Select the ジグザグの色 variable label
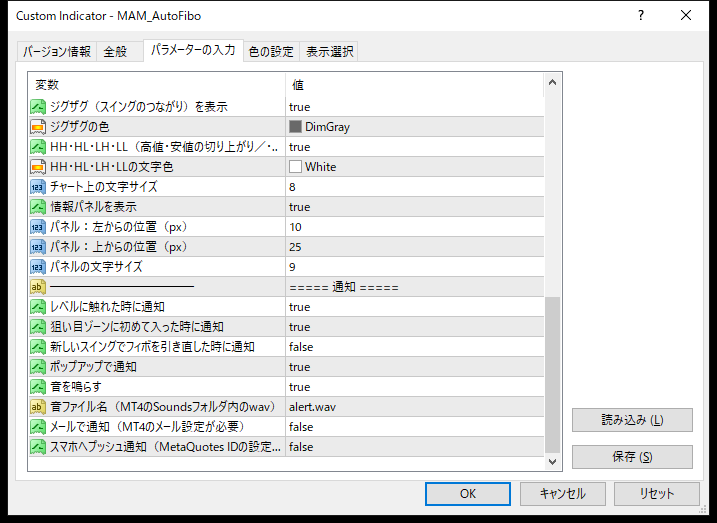The image size is (717, 523). pos(80,127)
